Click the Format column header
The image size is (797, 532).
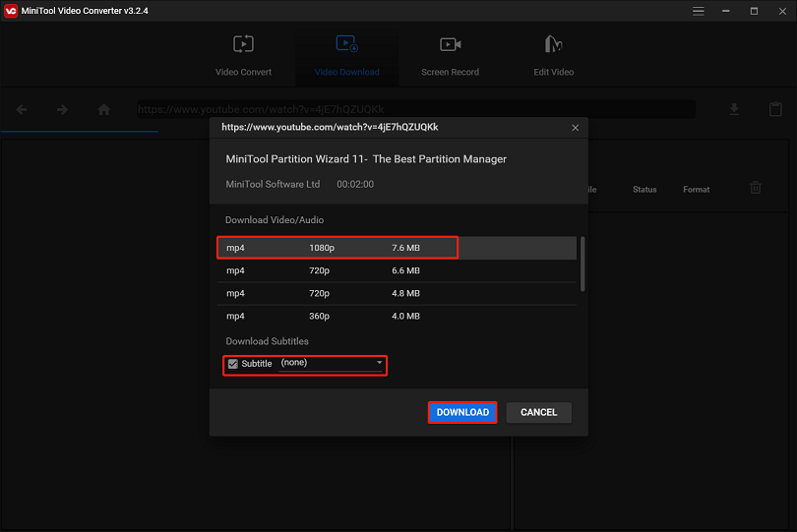pos(696,190)
